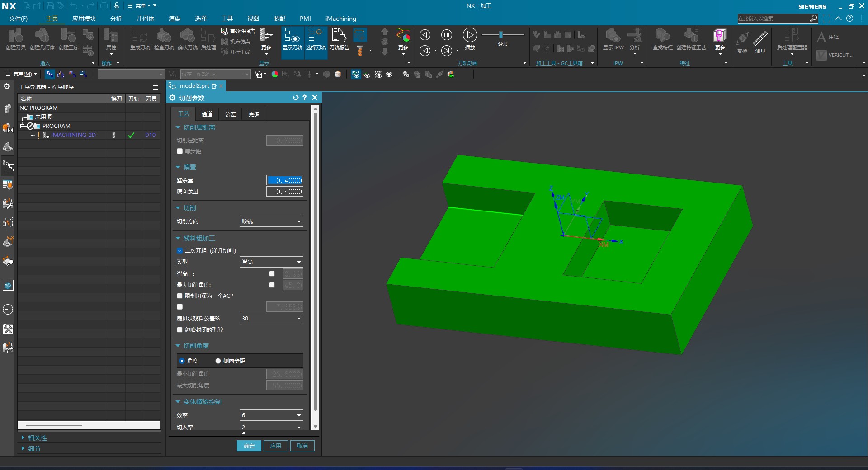Screen dimensions: 868x470
Task: Open the navigator settings gear icon
Action: pyautogui.click(x=7, y=86)
